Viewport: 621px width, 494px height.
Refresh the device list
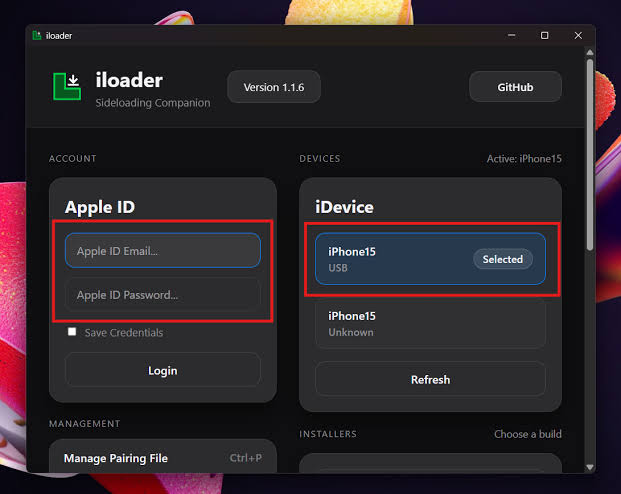430,380
